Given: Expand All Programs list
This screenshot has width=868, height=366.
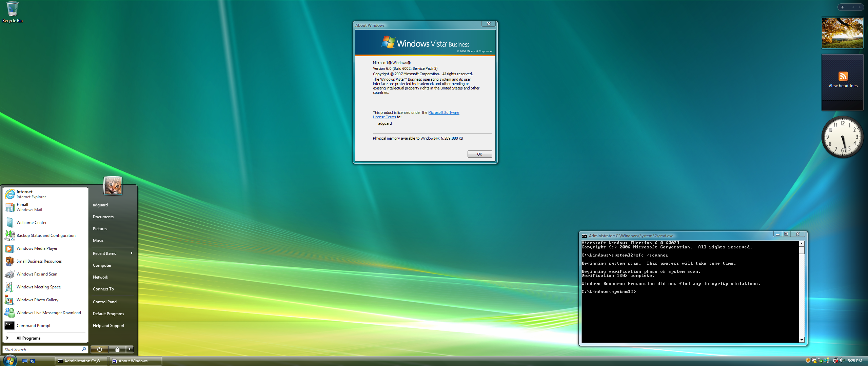Looking at the screenshot, I should (x=45, y=338).
